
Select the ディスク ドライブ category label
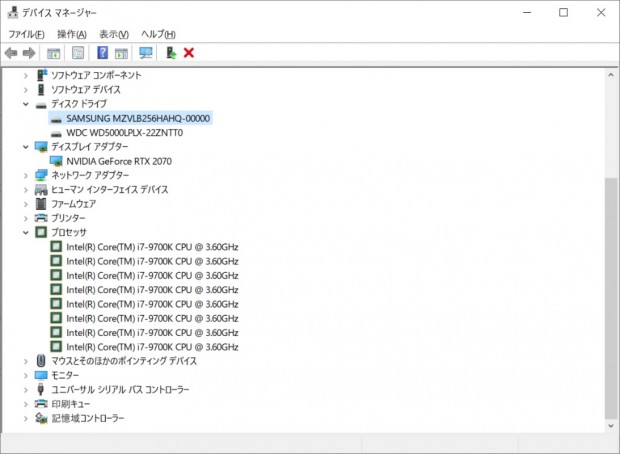79,104
